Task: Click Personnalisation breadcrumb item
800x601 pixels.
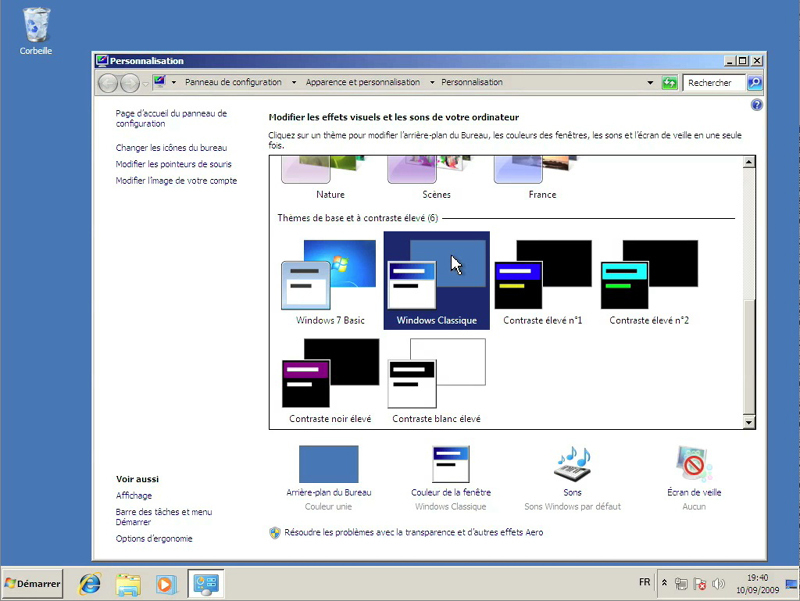Action: pyautogui.click(x=472, y=82)
